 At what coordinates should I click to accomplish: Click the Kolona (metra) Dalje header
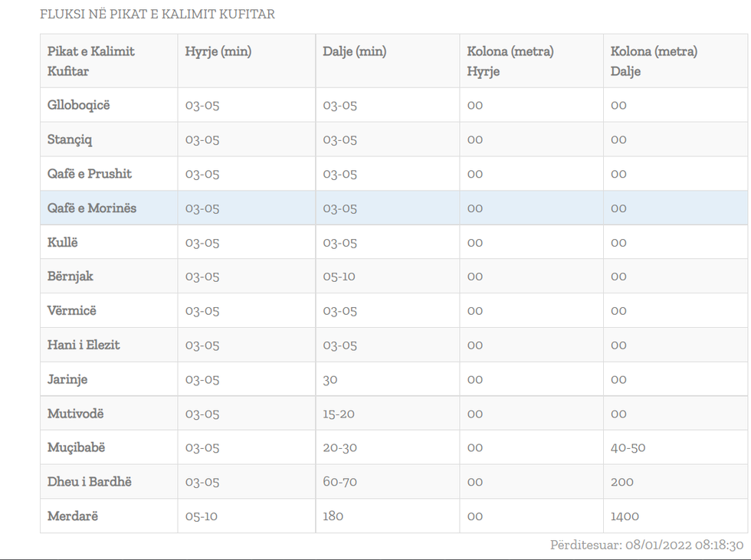[x=654, y=61]
